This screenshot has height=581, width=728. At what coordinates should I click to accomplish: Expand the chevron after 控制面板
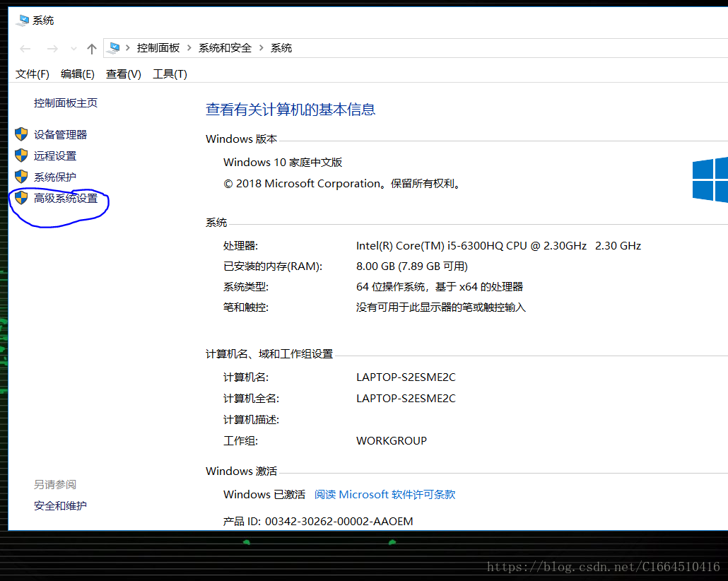point(189,48)
